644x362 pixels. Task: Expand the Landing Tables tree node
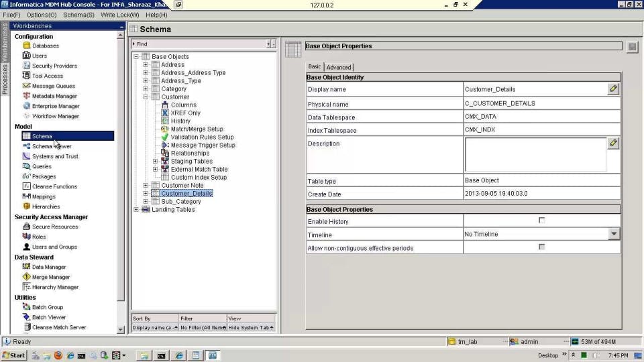136,209
